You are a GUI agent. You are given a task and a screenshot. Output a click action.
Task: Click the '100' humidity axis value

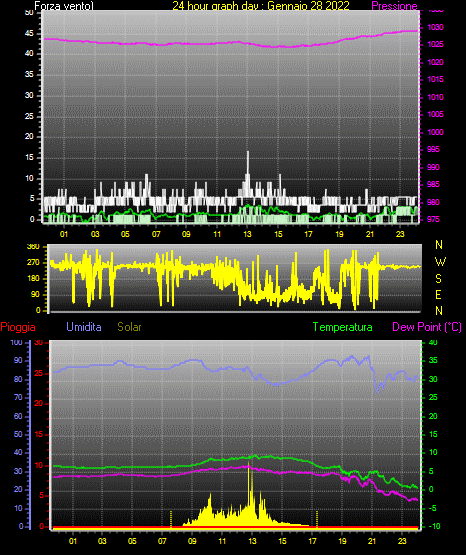16,342
